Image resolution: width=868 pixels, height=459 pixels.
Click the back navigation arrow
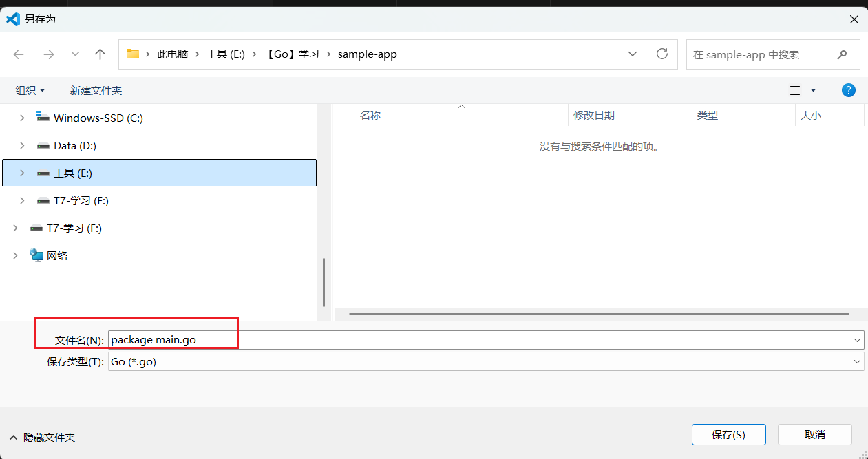point(19,54)
